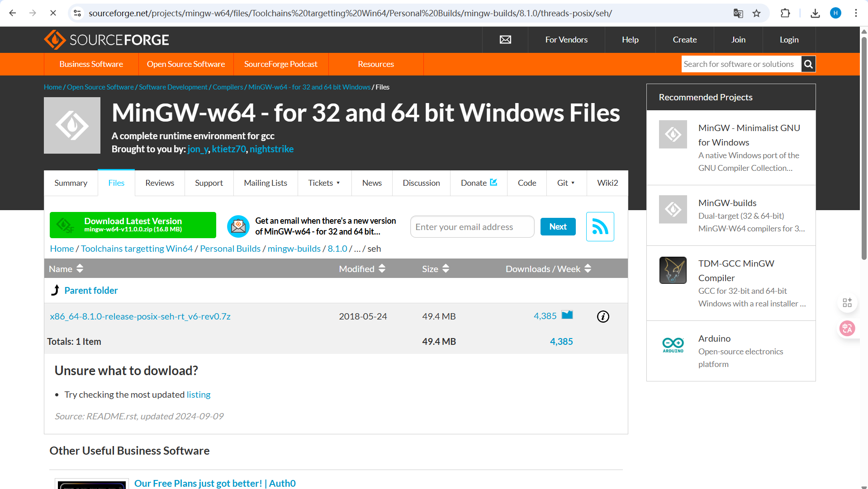
Task: Bookmark this page with the star icon
Action: [756, 13]
